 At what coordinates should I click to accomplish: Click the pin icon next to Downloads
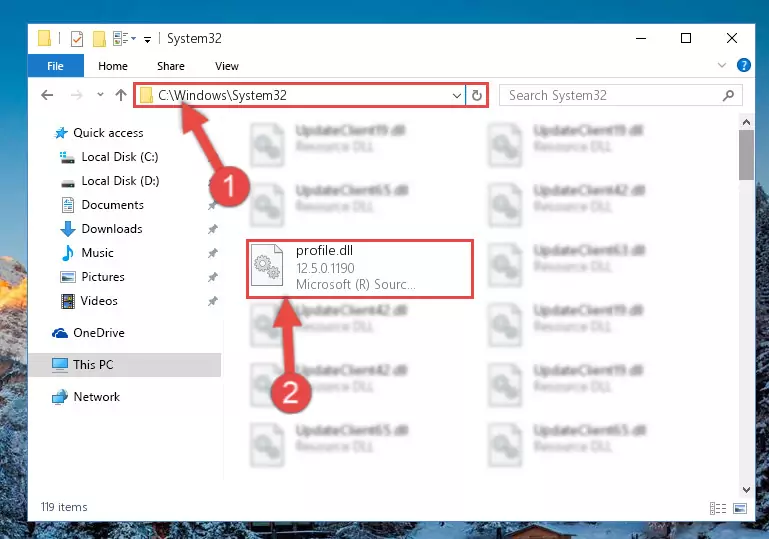coord(212,229)
